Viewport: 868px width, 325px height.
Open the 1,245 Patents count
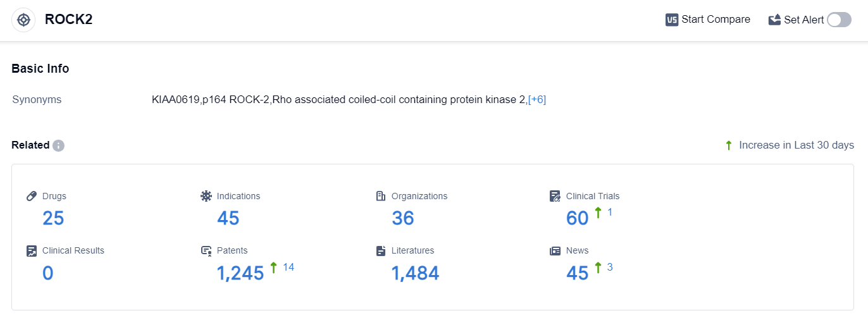point(240,273)
